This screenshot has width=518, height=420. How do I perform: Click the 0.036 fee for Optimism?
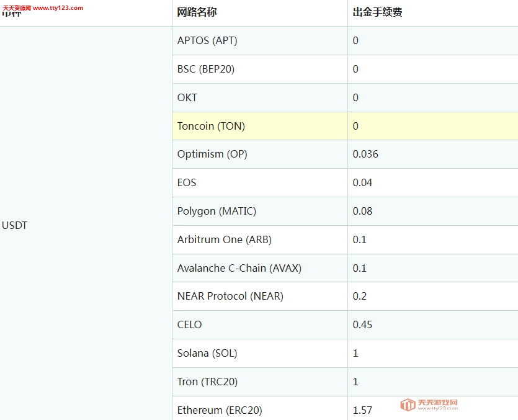click(365, 154)
